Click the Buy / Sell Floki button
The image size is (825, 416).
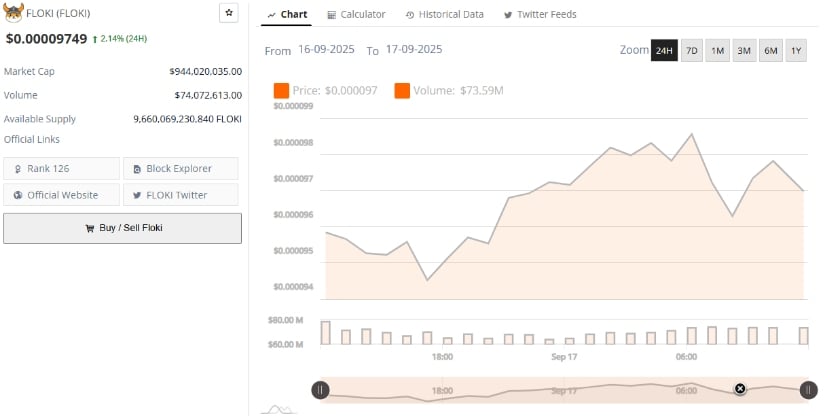123,228
